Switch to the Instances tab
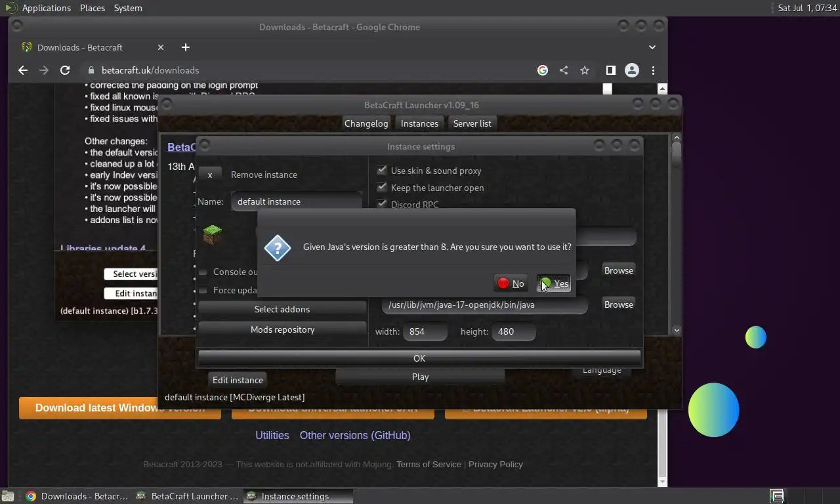Screen dimensions: 840x504 419,123
